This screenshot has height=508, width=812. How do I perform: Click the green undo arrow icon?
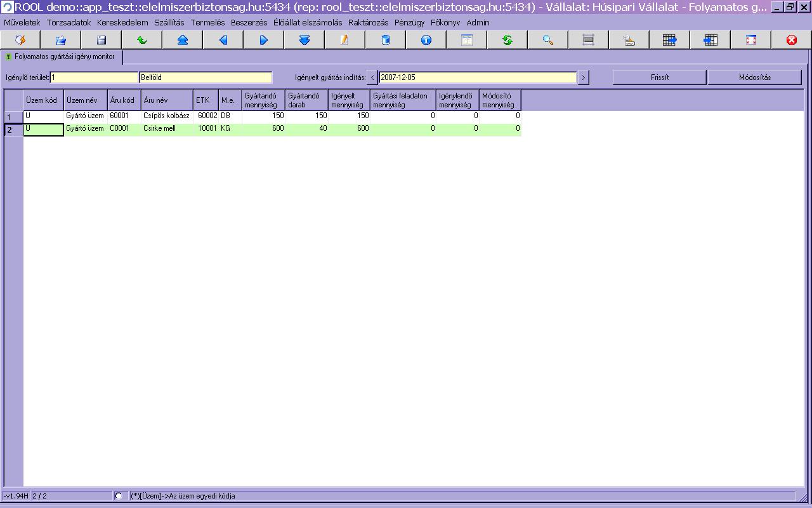click(x=142, y=40)
